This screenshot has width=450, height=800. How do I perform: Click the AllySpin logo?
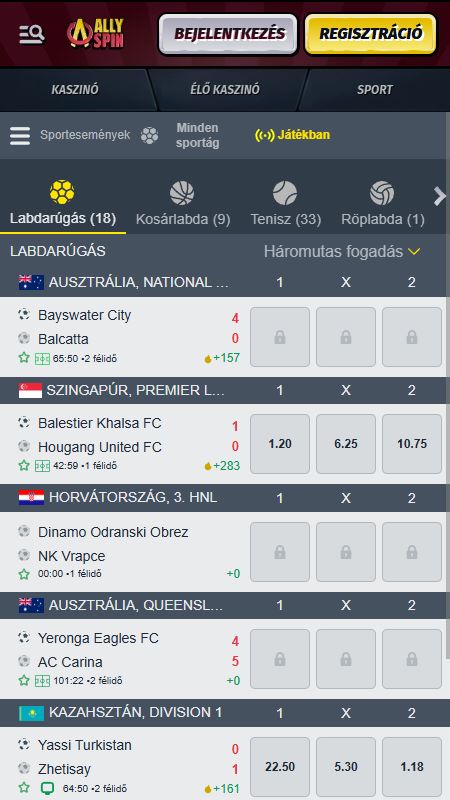pos(96,34)
